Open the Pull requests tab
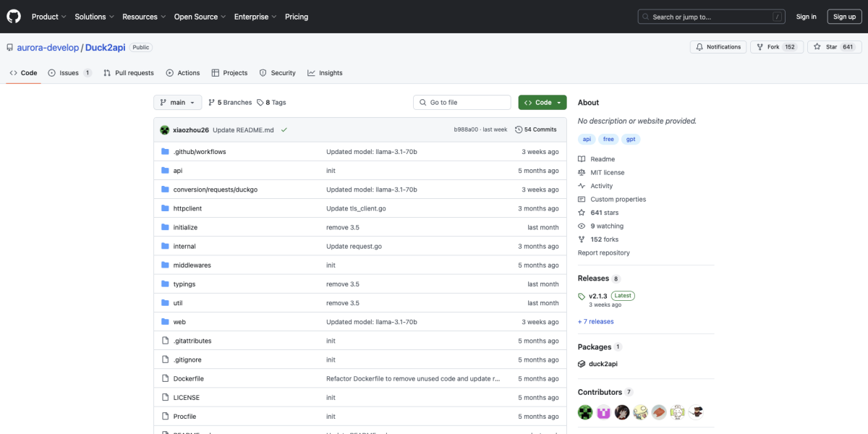868x434 pixels. pos(129,72)
